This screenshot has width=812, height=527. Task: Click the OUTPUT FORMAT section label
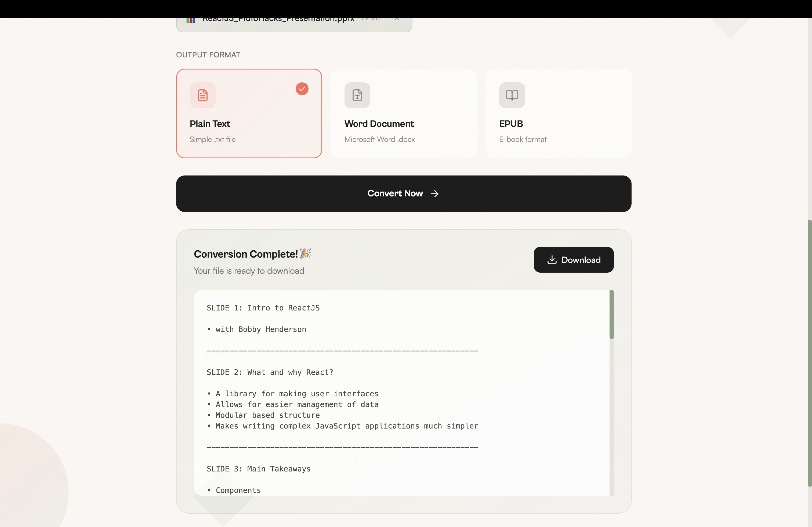point(208,54)
